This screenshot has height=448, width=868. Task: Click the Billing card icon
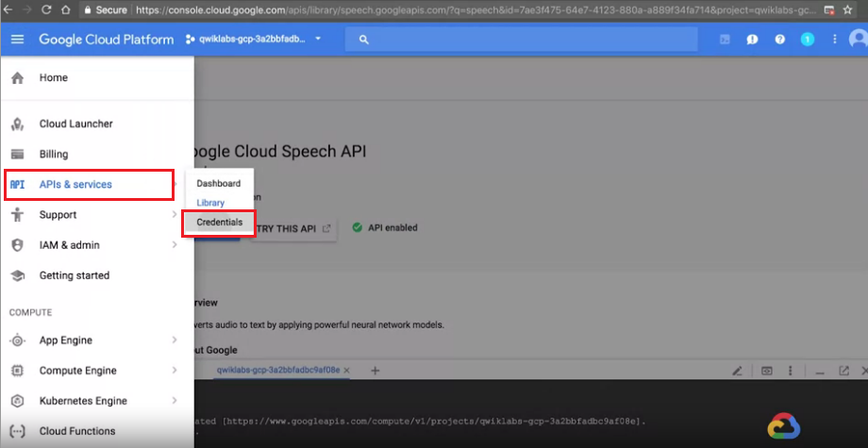(x=17, y=155)
